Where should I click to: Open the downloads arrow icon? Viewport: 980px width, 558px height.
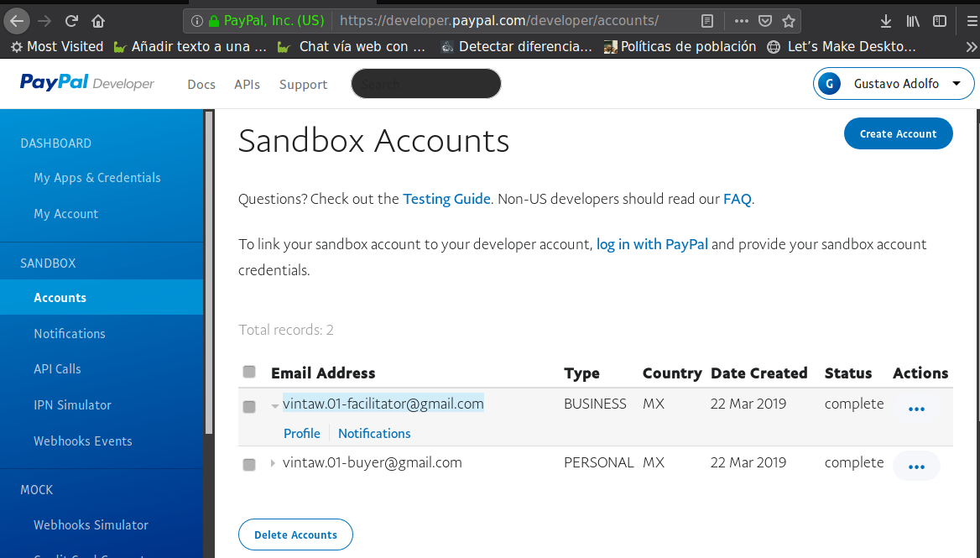coord(886,21)
